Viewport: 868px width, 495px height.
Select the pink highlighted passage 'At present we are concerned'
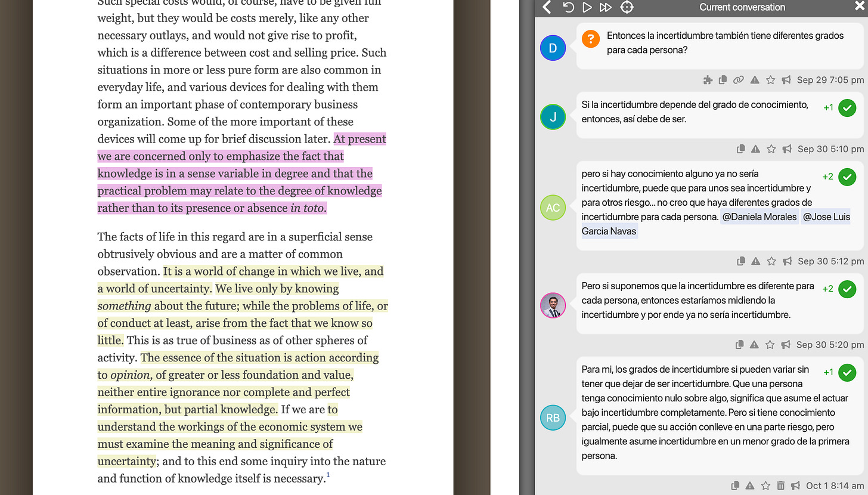pyautogui.click(x=241, y=174)
